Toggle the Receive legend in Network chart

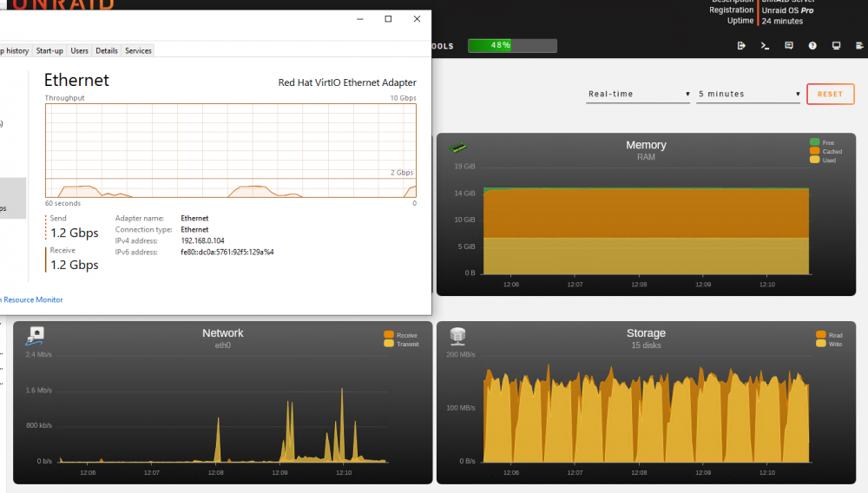point(401,335)
